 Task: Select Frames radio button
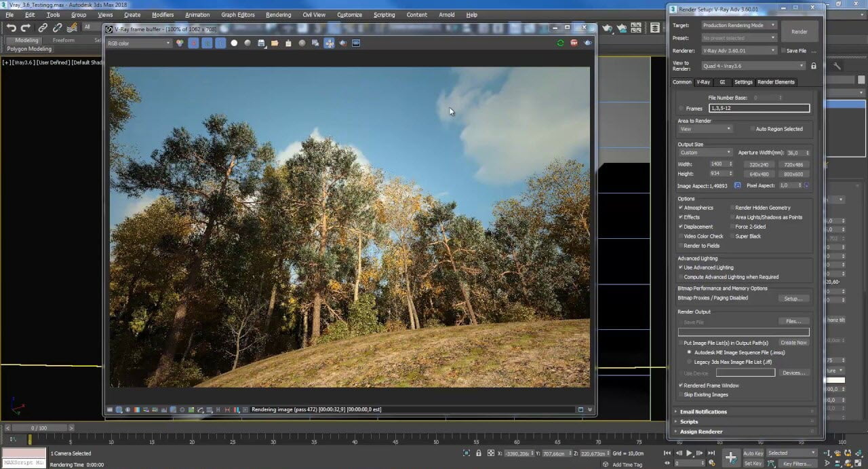click(681, 109)
